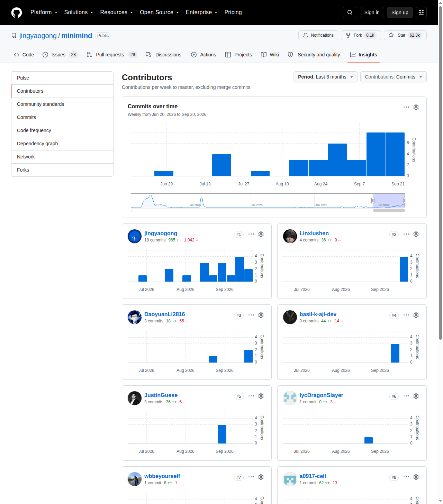The width and height of the screenshot is (443, 504).
Task: Fork the minimind repository
Action: click(x=361, y=35)
